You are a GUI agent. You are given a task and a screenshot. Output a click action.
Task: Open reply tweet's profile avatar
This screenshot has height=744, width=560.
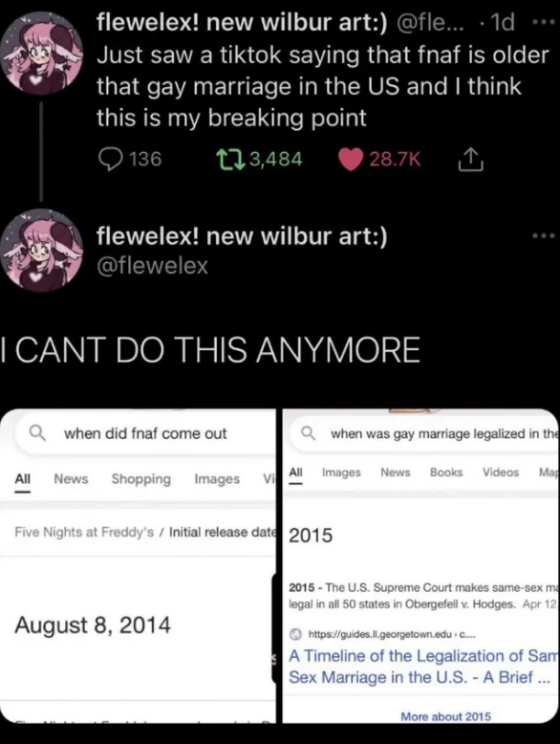[41, 250]
